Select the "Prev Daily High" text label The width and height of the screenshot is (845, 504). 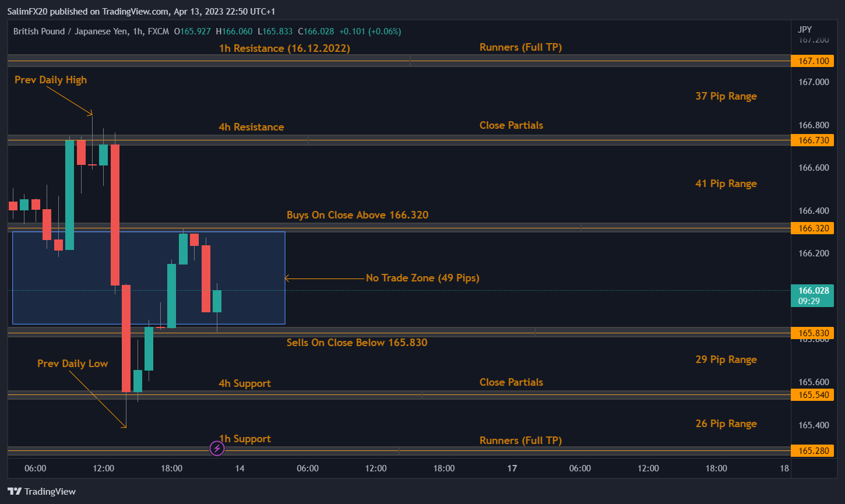[x=51, y=80]
